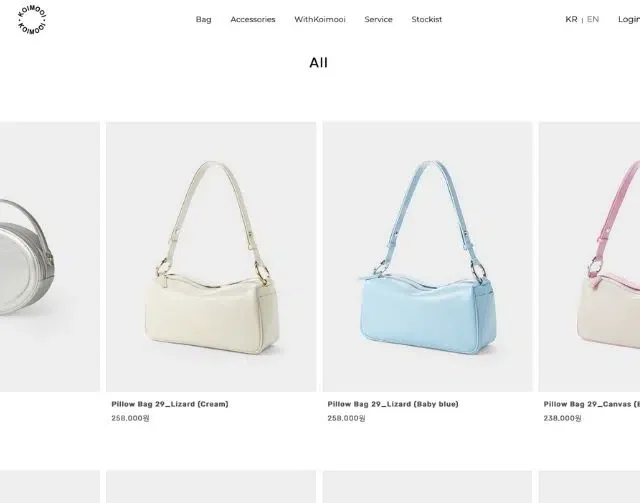
Task: Click Pillow Bag 29_Canvas product title
Action: click(591, 404)
